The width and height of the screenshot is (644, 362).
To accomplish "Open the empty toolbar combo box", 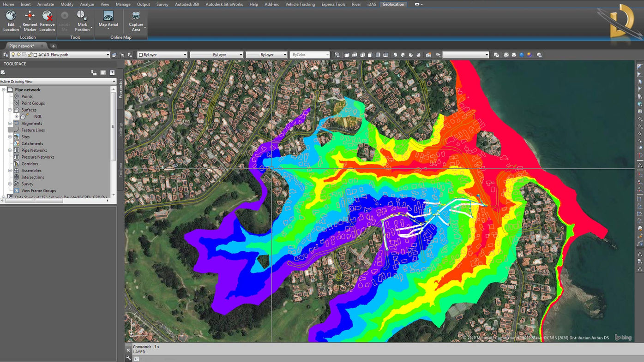I will point(465,55).
